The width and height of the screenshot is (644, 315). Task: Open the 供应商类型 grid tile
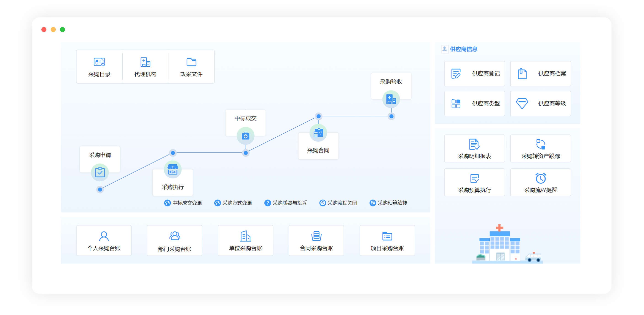pos(474,103)
